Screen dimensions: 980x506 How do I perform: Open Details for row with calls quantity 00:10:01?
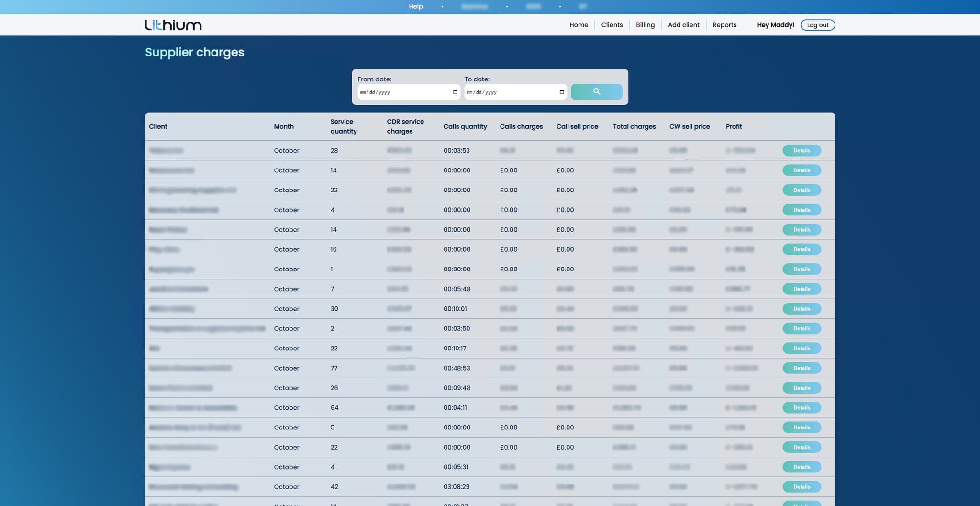[x=802, y=309]
